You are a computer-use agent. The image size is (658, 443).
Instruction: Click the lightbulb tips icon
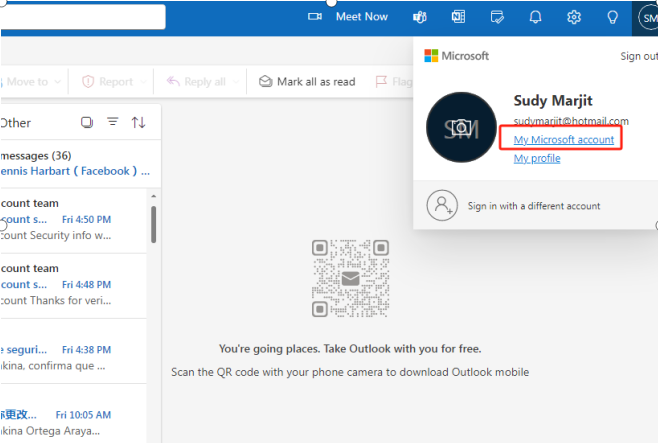click(x=612, y=17)
